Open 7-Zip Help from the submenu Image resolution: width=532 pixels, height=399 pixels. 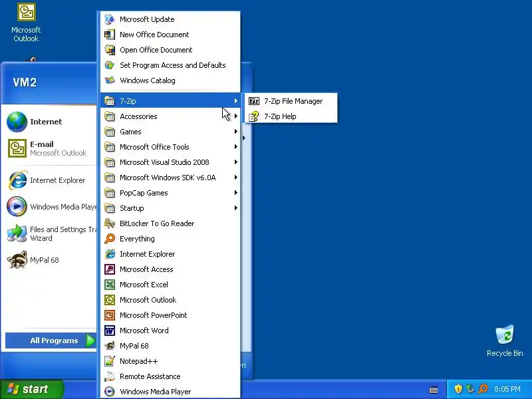(x=291, y=116)
